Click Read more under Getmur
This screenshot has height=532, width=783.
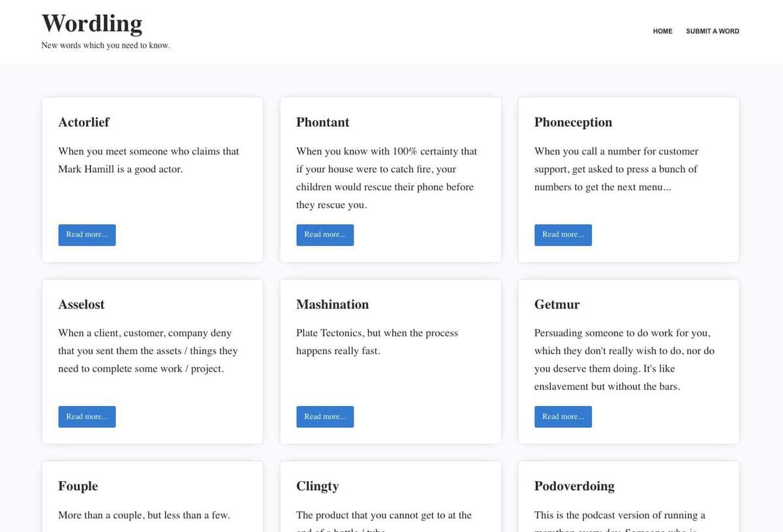563,417
